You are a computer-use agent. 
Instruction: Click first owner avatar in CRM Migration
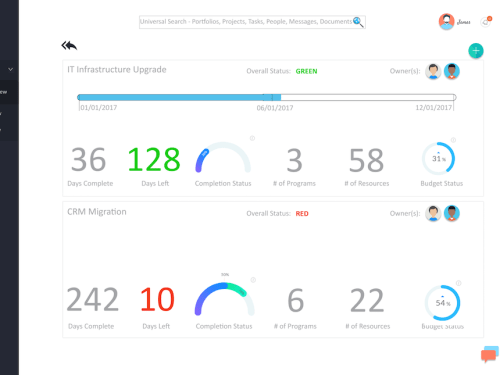[433, 213]
